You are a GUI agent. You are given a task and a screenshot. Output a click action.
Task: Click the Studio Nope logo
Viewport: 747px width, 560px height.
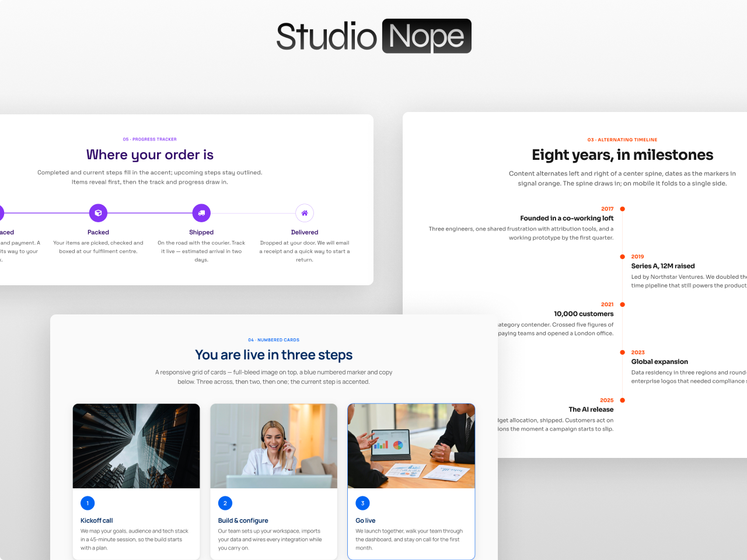point(373,36)
